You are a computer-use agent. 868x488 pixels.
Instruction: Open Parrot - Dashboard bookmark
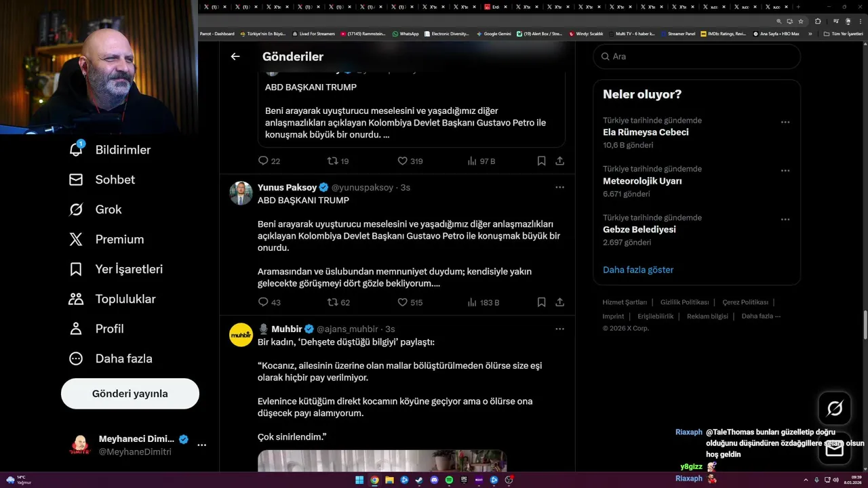(216, 34)
